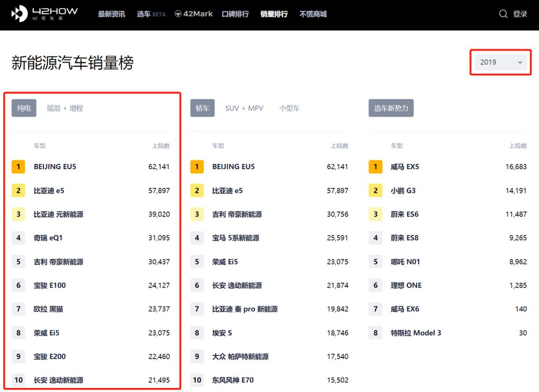Click 奇瑞 eQ1 entry
The width and height of the screenshot is (539, 392).
[48, 238]
